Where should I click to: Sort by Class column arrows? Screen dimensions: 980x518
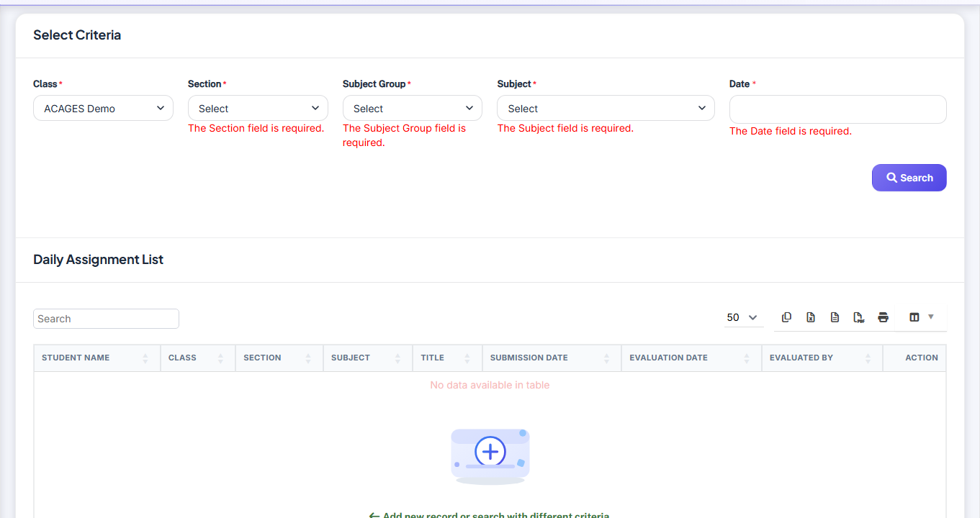point(220,358)
